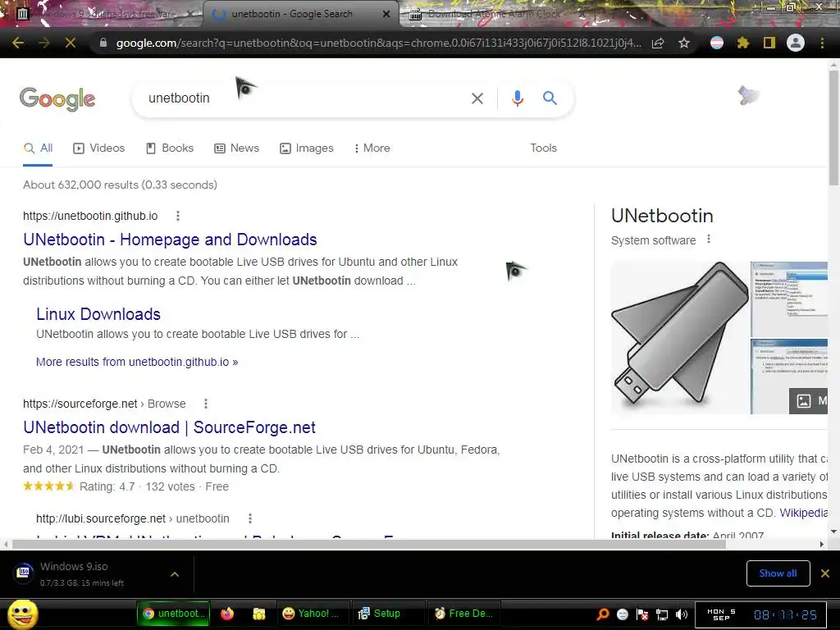This screenshot has height=630, width=840.
Task: Switch to the Yahoo! taskbar window
Action: click(x=313, y=614)
